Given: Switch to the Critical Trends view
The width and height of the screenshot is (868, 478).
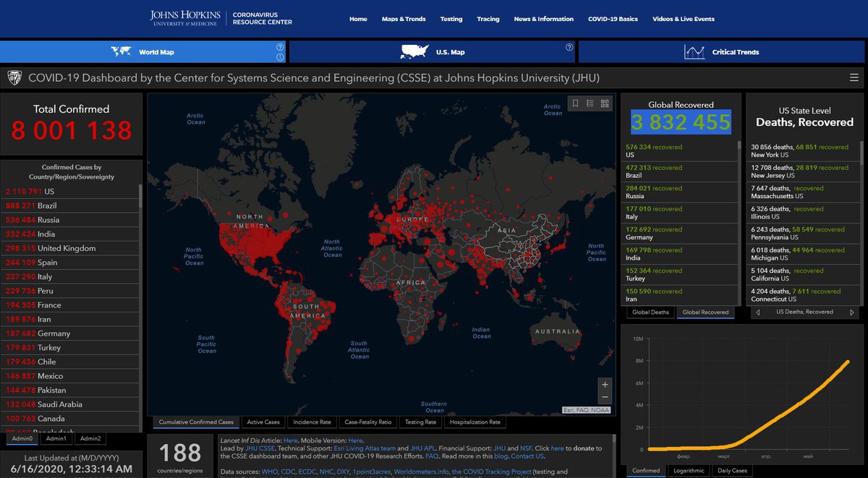Looking at the screenshot, I should coord(721,52).
